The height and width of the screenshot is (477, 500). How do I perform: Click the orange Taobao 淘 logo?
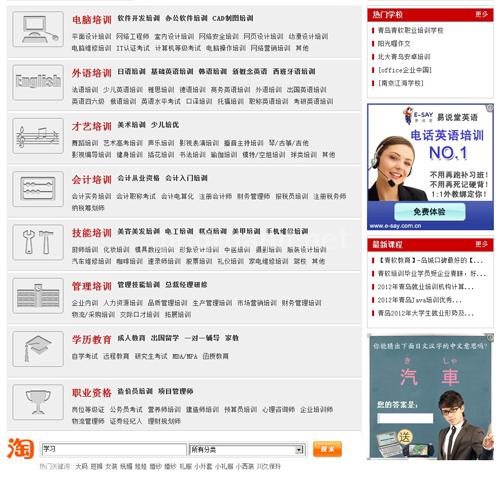(x=21, y=448)
